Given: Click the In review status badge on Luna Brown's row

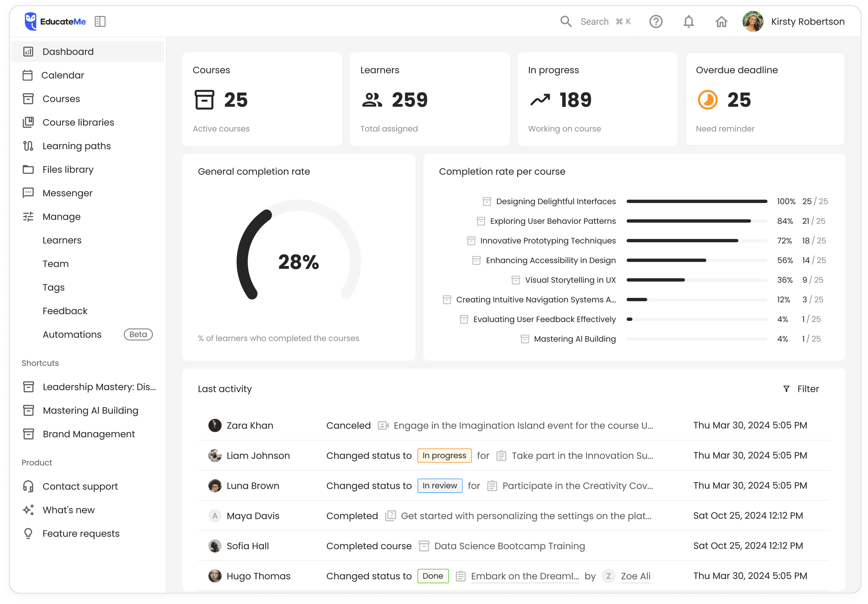Looking at the screenshot, I should [x=440, y=485].
